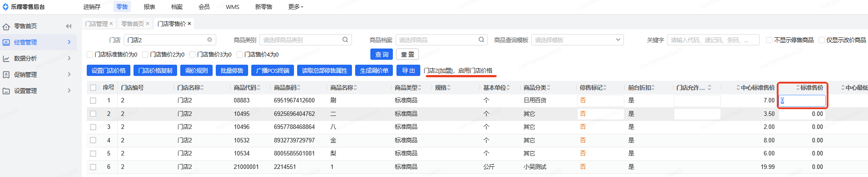868x177 pixels.
Task: Enable 不显示停售商品 checkbox
Action: pos(769,40)
